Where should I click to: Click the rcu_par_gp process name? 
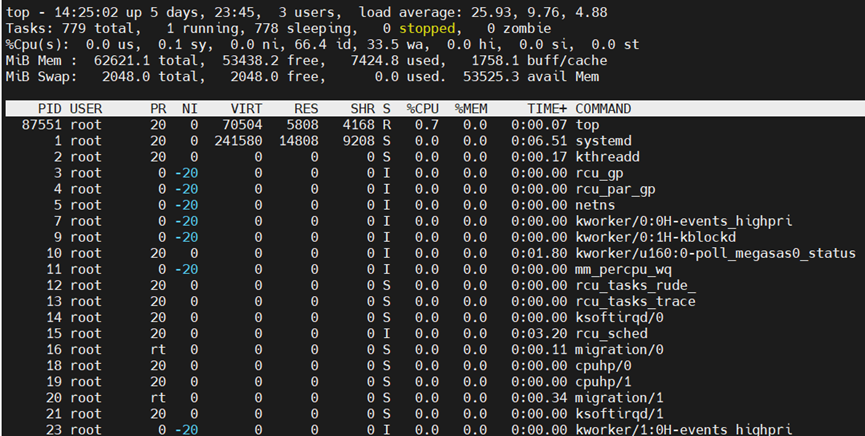(615, 189)
